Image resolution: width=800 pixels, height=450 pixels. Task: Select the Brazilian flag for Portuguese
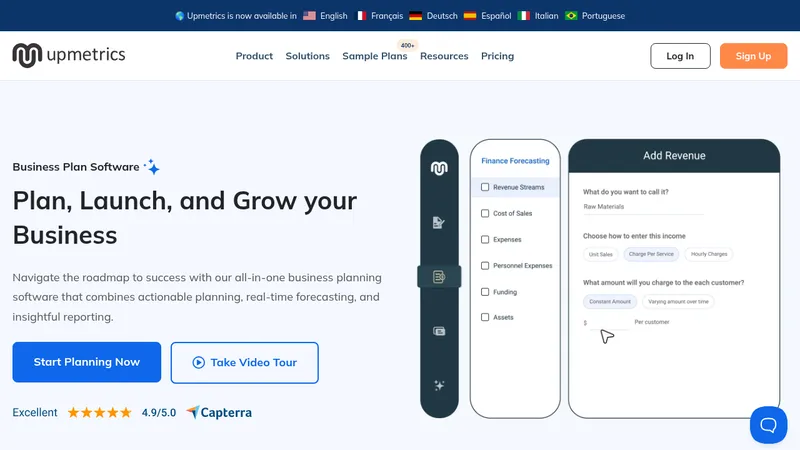(571, 16)
